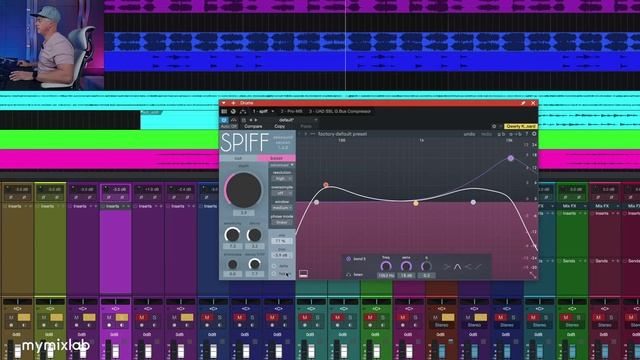Toggle the band 5 enable icon

(349, 259)
